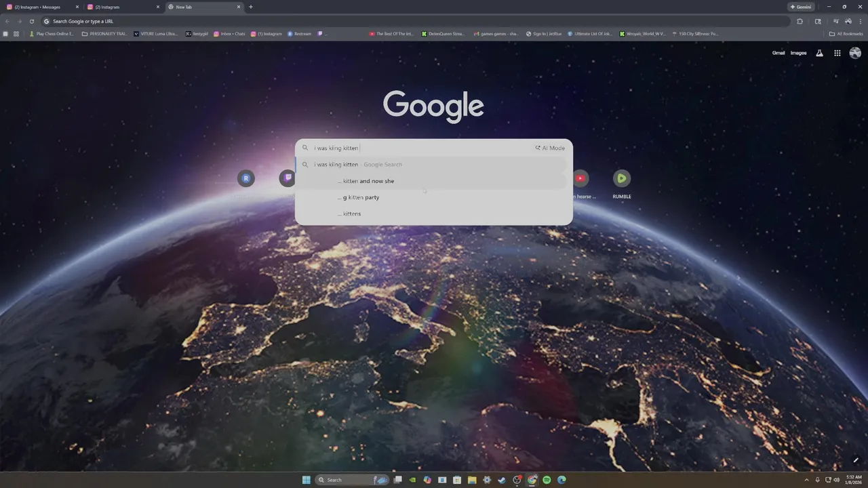Image resolution: width=868 pixels, height=488 pixels.
Task: Open Google account profile picture
Action: pyautogui.click(x=855, y=53)
